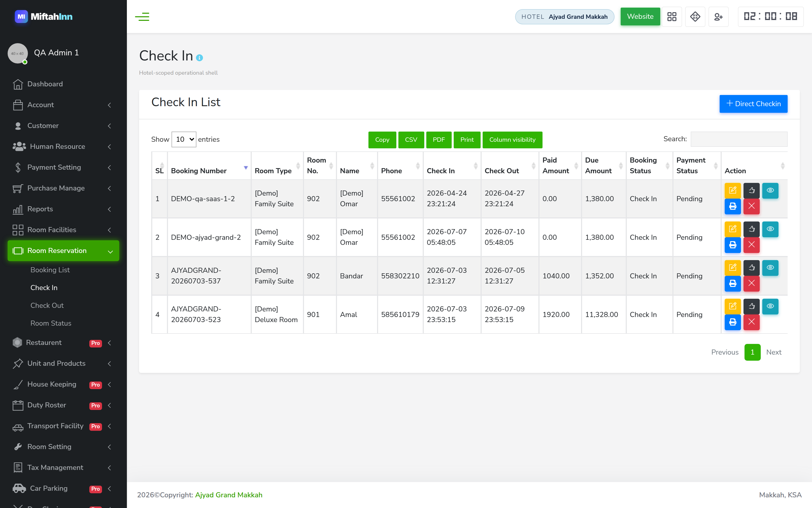Image resolution: width=812 pixels, height=508 pixels.
Task: Open the grid apps icon in header
Action: (672, 17)
